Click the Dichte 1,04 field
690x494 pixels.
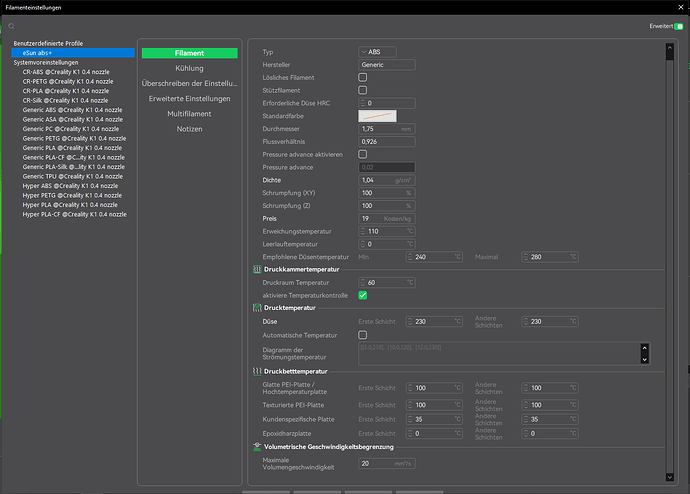point(387,180)
